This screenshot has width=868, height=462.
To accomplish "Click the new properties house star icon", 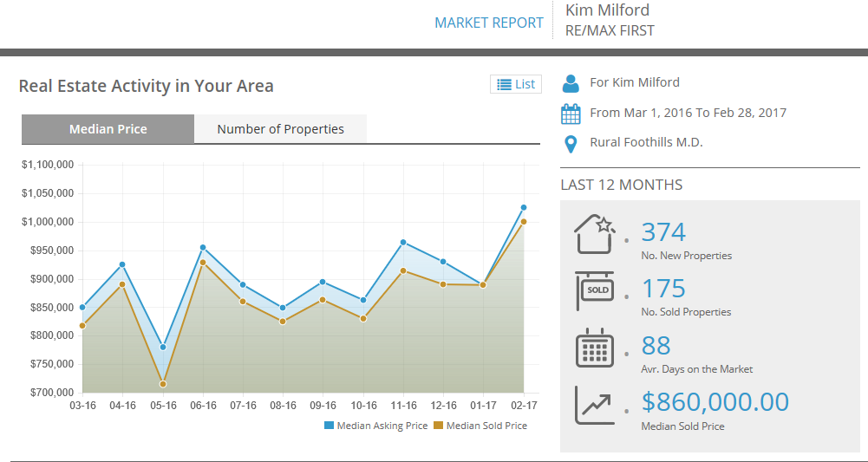I will click(x=594, y=234).
